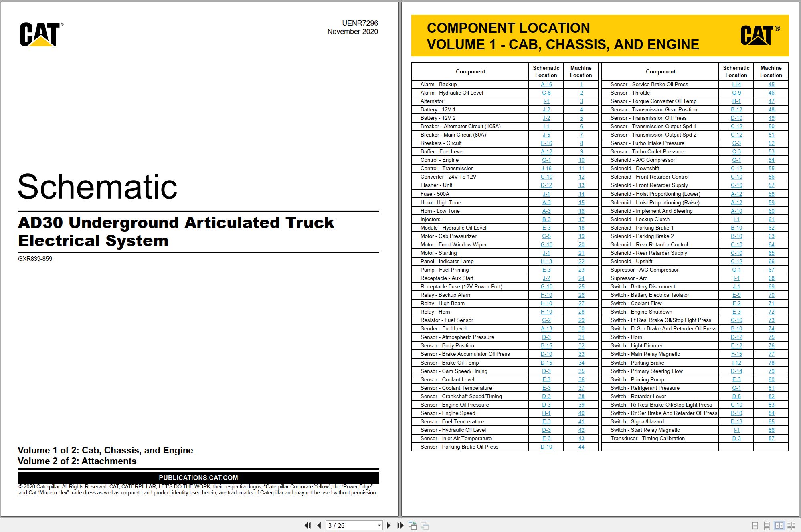Open schematic link C-8 for Alarm - Hydraulic Oil Level
This screenshot has height=532, width=801.
coord(546,93)
